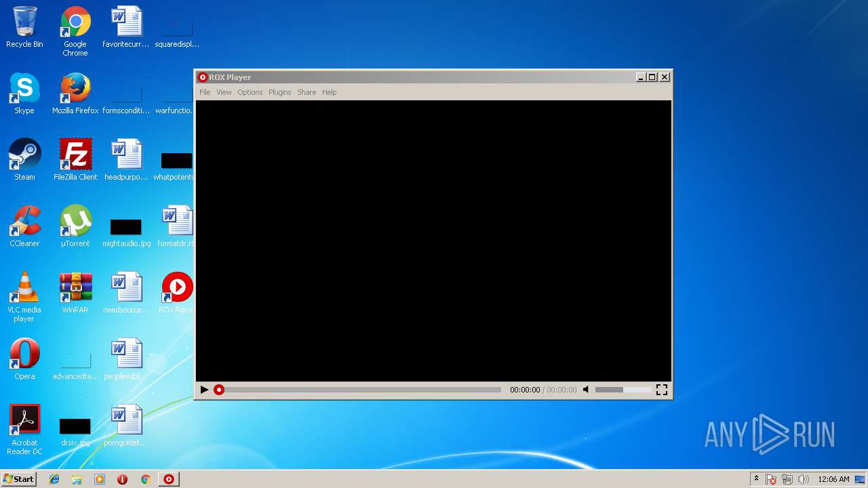
Task: Open the View menu in ROX Player
Action: click(x=224, y=92)
